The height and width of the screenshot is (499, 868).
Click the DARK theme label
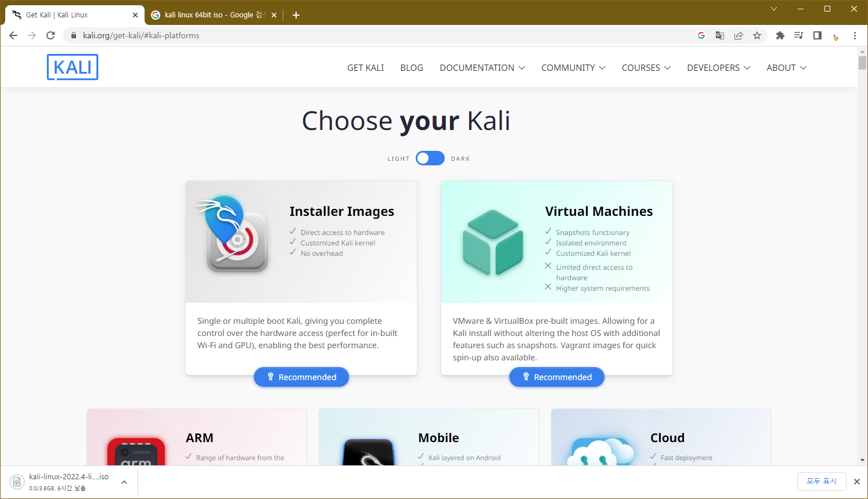(x=460, y=159)
